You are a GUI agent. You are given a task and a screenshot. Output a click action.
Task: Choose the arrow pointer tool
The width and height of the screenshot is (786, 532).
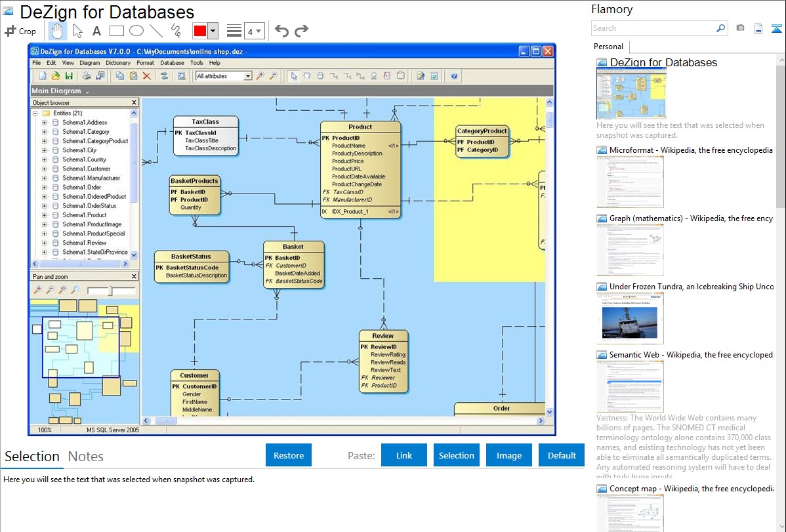pos(77,31)
